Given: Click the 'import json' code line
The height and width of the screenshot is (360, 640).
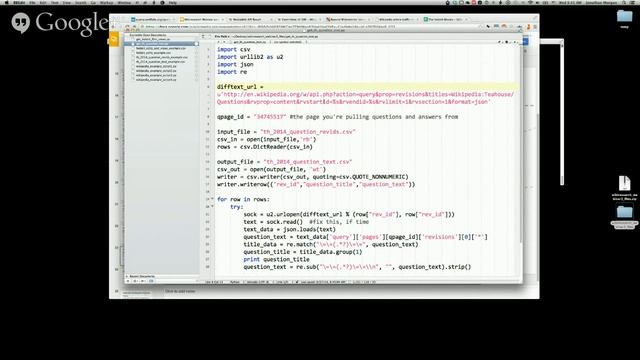Looking at the screenshot, I should (235, 64).
